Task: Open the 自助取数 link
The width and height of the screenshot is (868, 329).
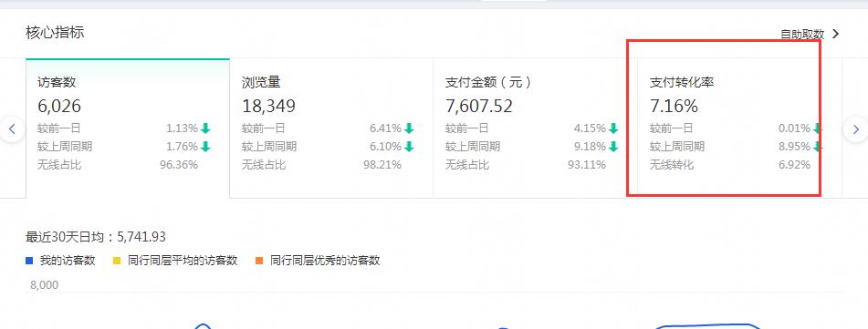Action: [802, 35]
